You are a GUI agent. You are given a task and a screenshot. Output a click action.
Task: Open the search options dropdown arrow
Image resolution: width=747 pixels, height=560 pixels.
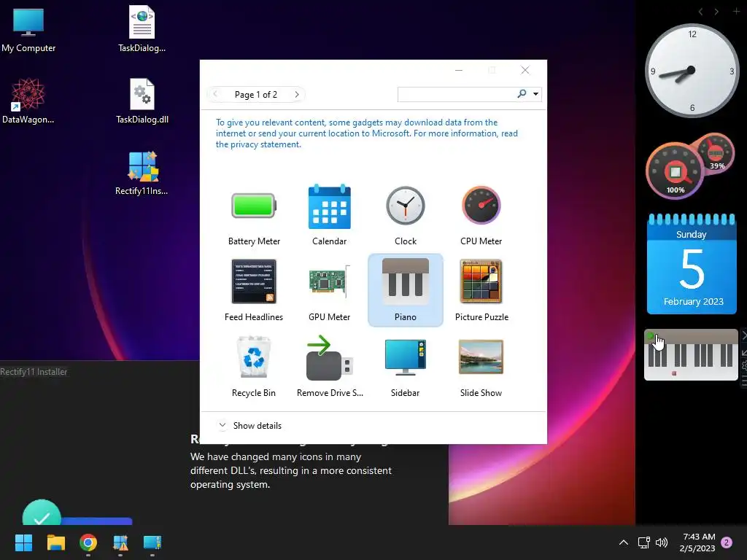tap(536, 94)
